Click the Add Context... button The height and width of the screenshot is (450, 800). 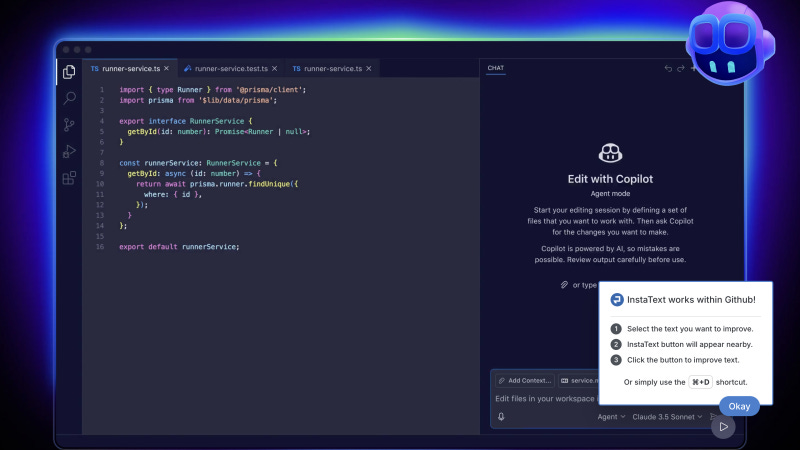524,381
